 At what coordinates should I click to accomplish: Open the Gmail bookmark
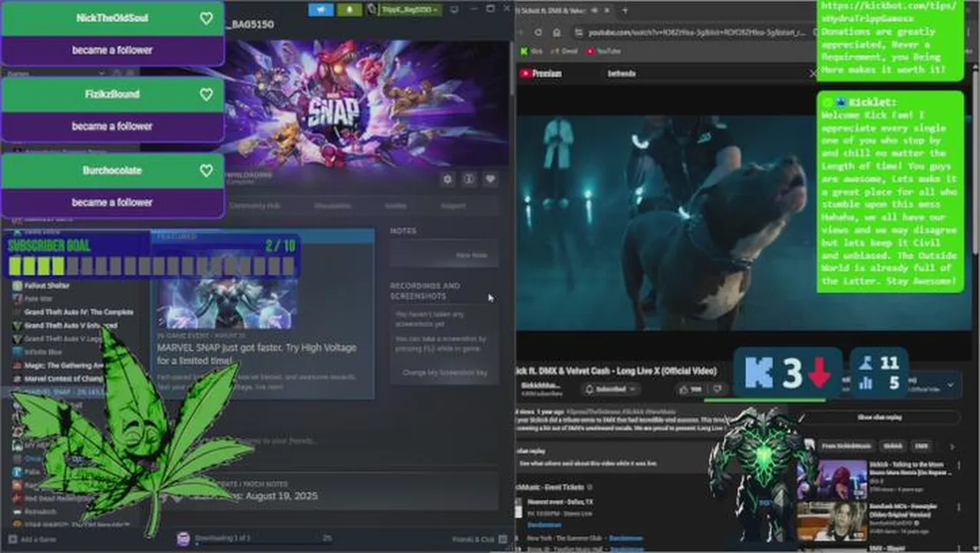pos(564,51)
